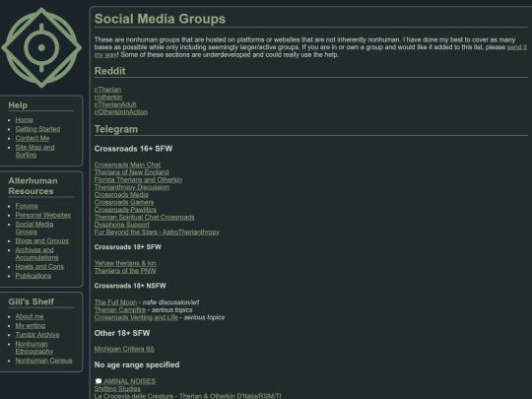The image size is (532, 399).
Task: Open the Blogs and Groups link
Action: (x=41, y=241)
